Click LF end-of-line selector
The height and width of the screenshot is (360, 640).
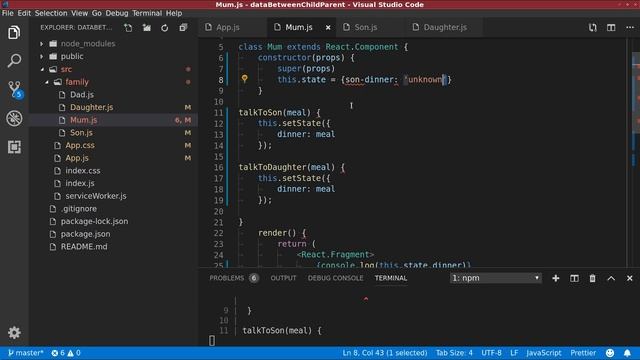(514, 353)
